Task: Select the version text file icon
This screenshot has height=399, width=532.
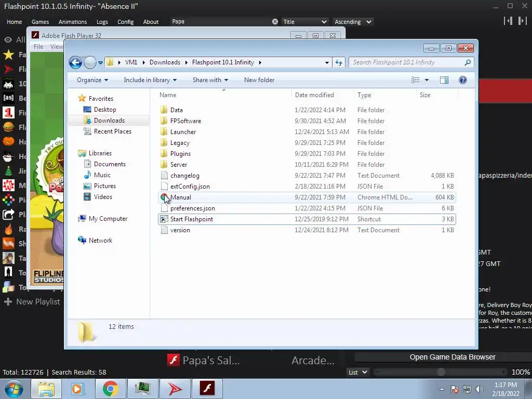Action: point(164,230)
